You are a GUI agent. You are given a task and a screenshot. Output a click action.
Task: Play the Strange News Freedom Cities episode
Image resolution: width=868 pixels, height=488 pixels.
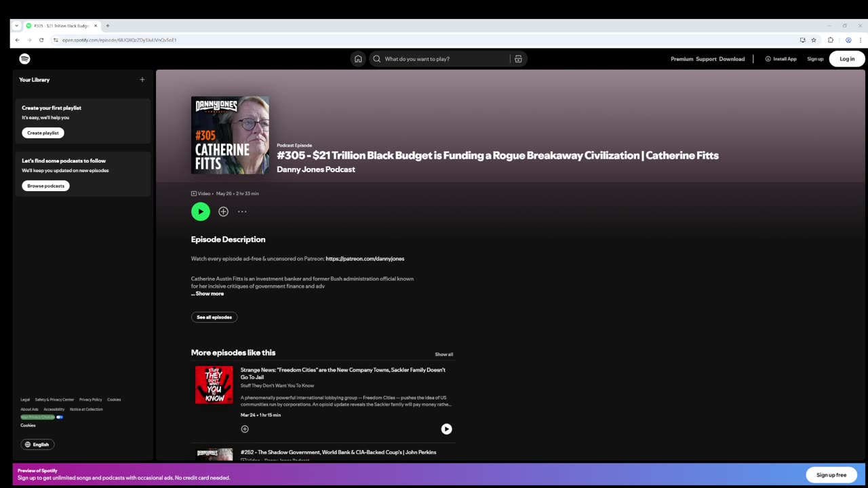tap(446, 429)
